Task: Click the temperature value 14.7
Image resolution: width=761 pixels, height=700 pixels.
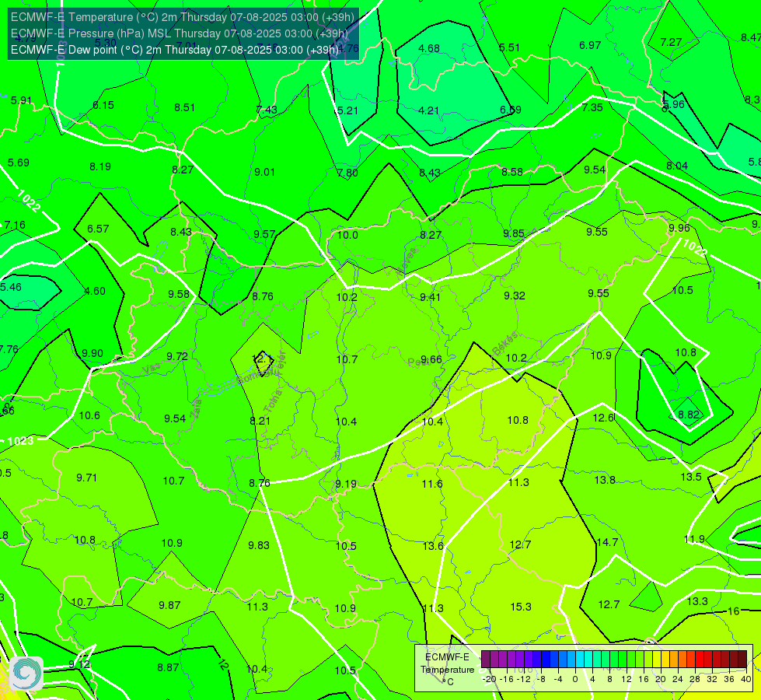Action: (x=607, y=542)
